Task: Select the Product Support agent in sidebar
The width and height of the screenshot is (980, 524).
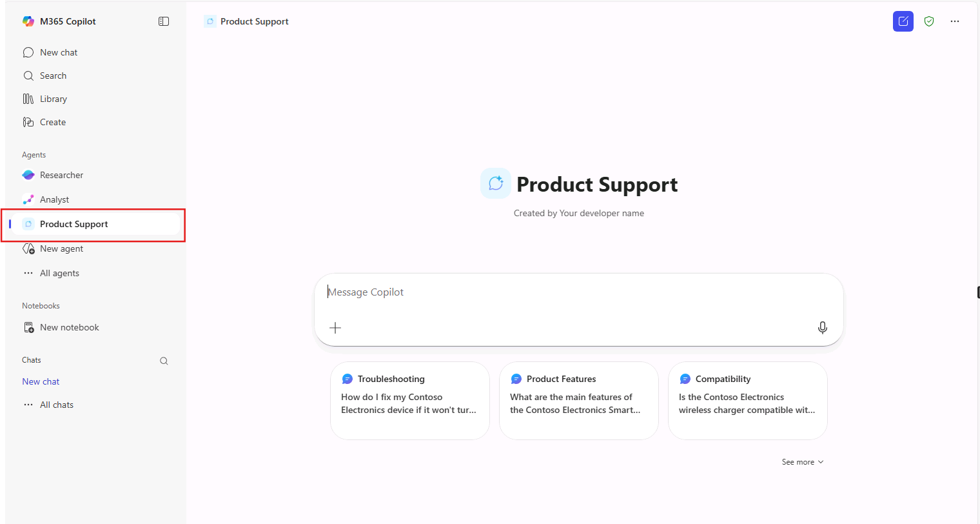Action: [x=95, y=224]
